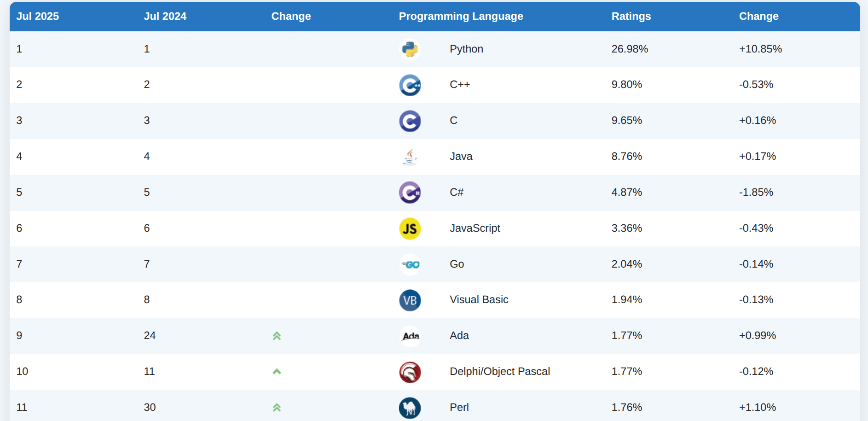Click the Perl camel logo
This screenshot has height=421, width=868.
pyautogui.click(x=410, y=408)
